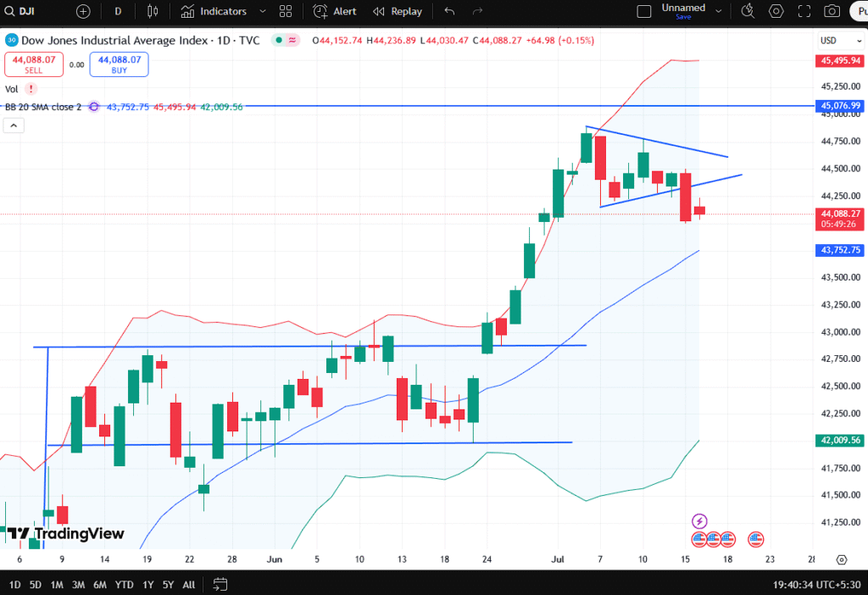The width and height of the screenshot is (868, 595).
Task: Open the layout setup square icon
Action: [644, 11]
